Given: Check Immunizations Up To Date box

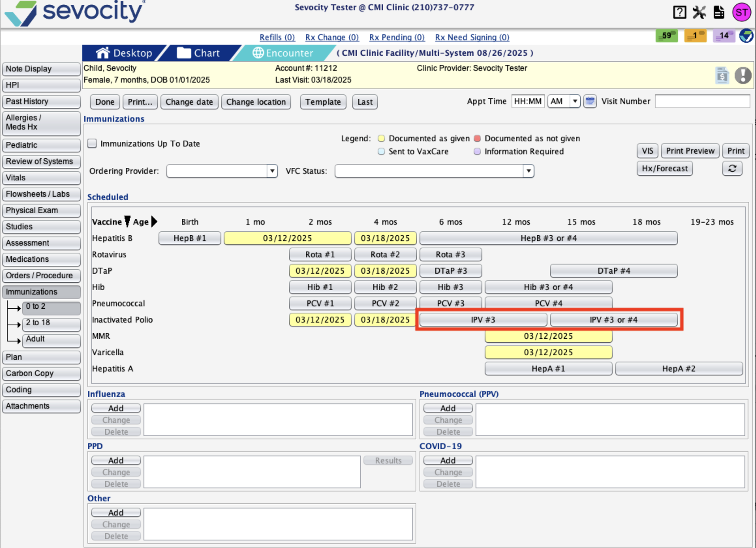Looking at the screenshot, I should (92, 144).
